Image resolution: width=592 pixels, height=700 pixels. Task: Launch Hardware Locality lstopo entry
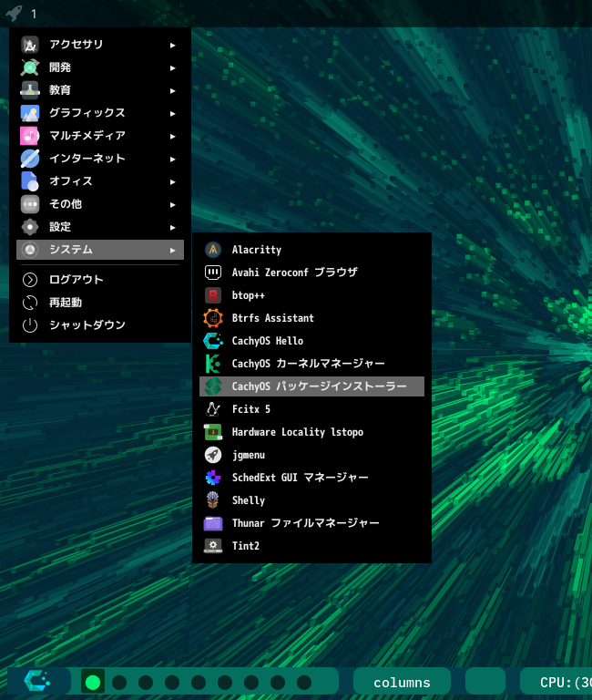pos(311,432)
